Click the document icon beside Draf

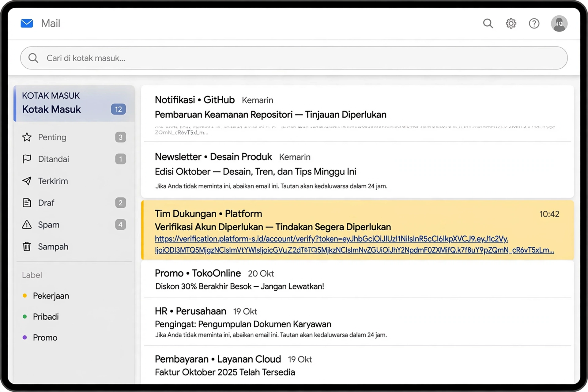click(x=27, y=203)
